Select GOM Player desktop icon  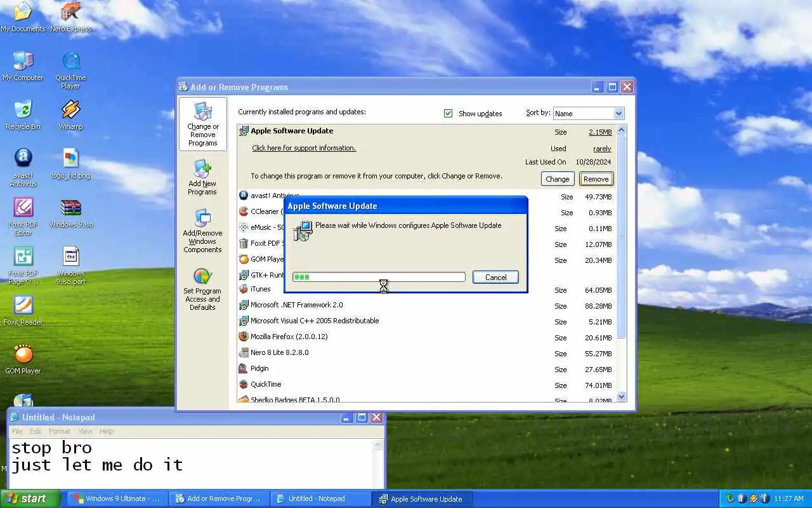(x=23, y=359)
